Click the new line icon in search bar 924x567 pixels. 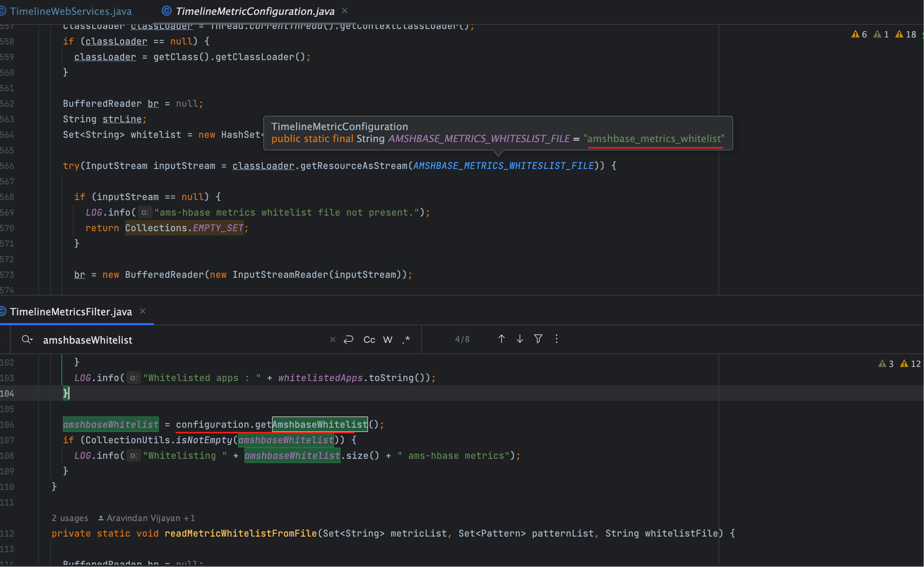pyautogui.click(x=348, y=340)
